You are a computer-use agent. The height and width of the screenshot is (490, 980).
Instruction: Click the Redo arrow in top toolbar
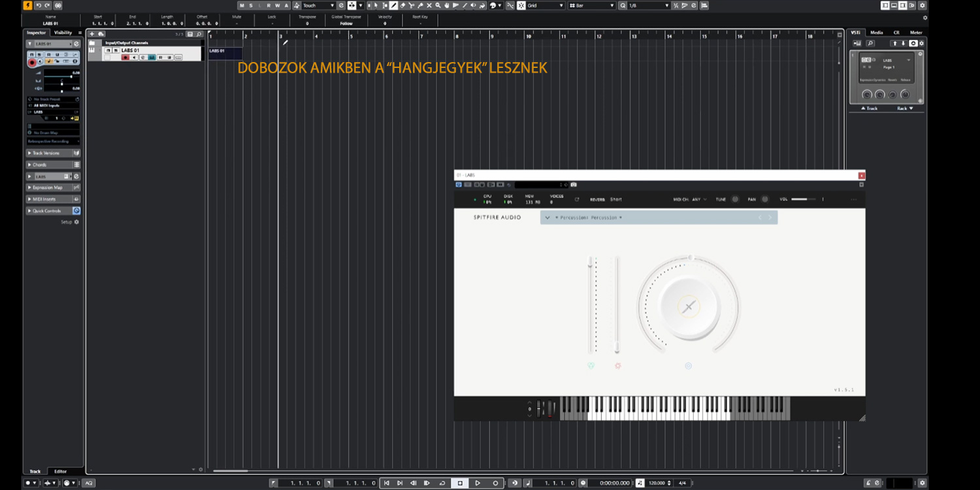pos(47,5)
